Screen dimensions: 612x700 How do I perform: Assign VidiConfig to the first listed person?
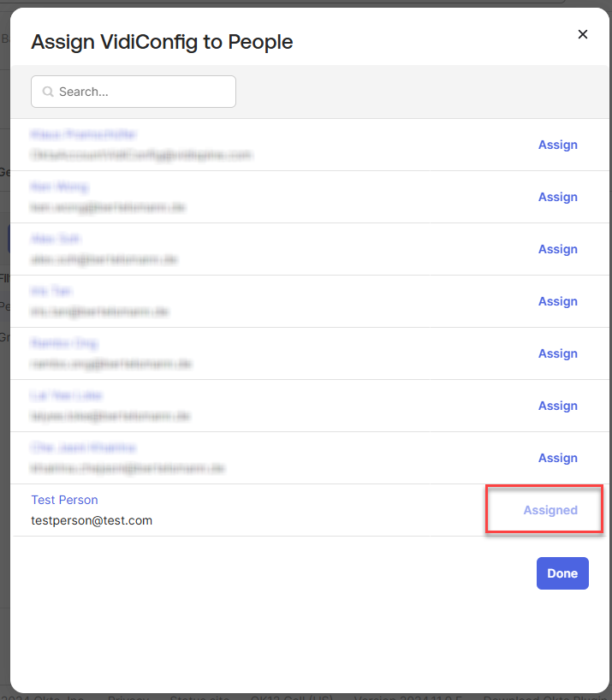pyautogui.click(x=557, y=145)
